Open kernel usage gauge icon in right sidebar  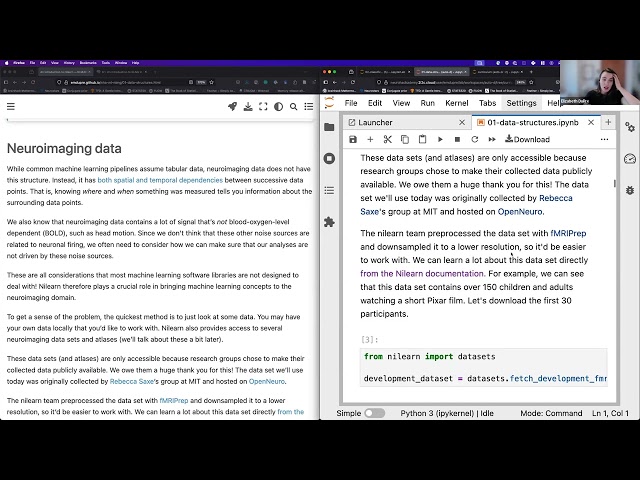(630, 158)
